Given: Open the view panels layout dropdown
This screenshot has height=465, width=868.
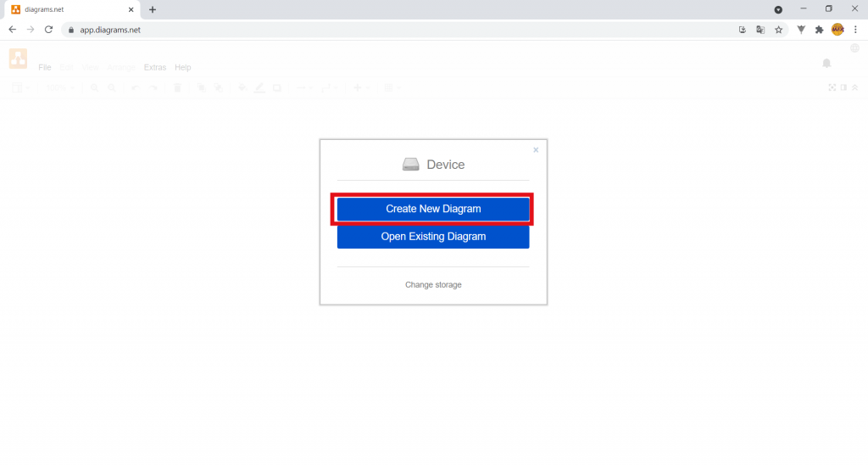Looking at the screenshot, I should [21, 87].
